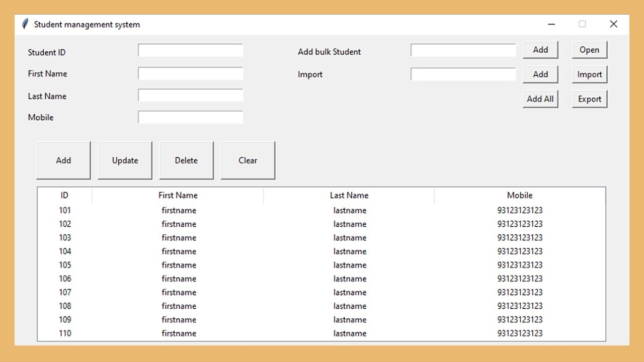Pick the table row 104
This screenshot has height=362, width=644.
[x=321, y=251]
